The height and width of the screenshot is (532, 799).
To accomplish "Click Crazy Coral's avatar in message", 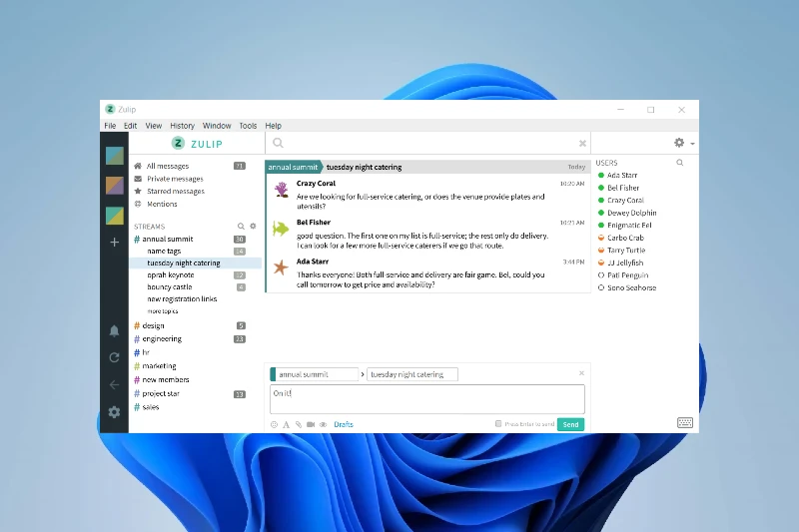I will [281, 190].
